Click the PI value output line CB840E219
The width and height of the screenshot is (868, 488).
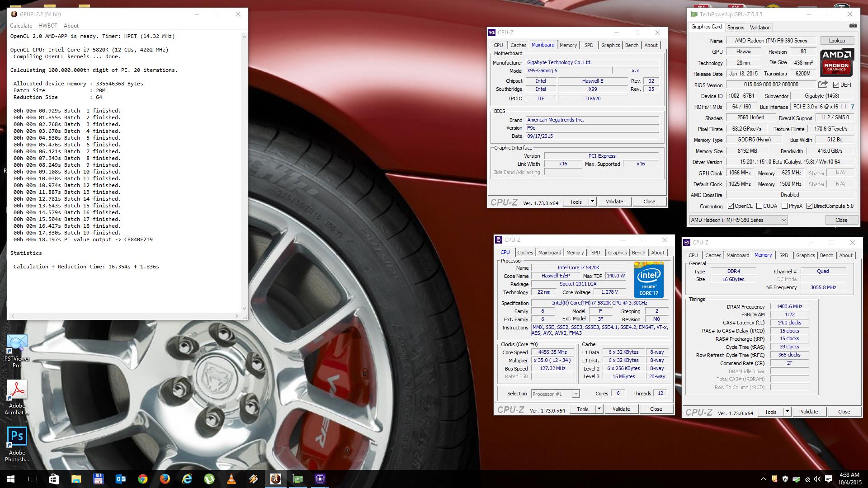coord(83,239)
